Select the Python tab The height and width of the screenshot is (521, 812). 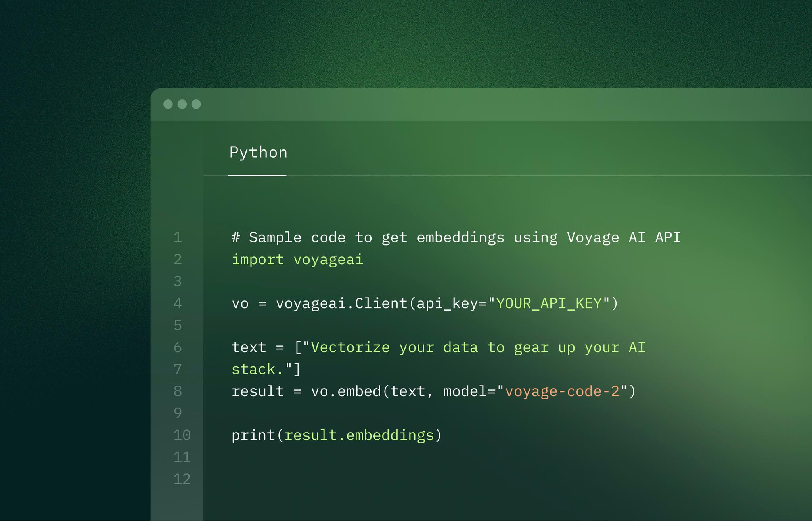pyautogui.click(x=258, y=153)
